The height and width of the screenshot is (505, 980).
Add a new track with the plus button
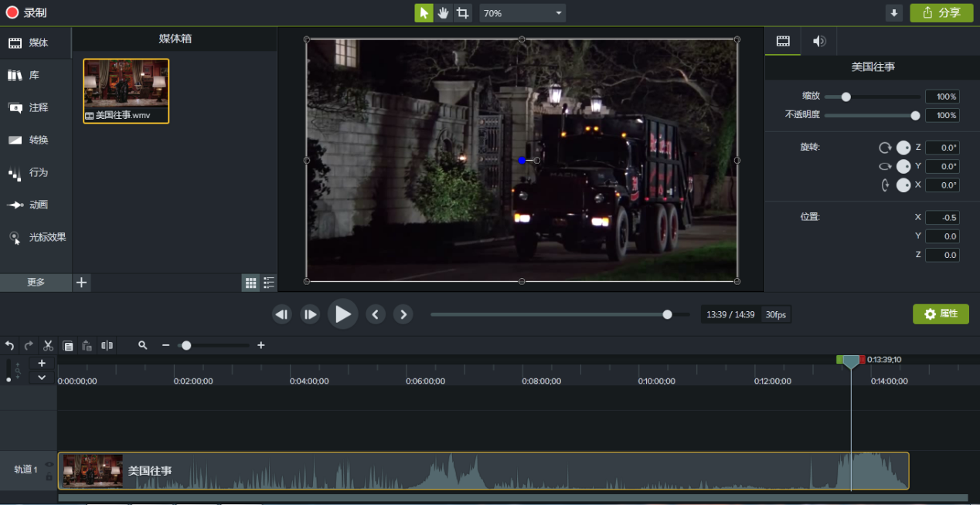click(42, 363)
